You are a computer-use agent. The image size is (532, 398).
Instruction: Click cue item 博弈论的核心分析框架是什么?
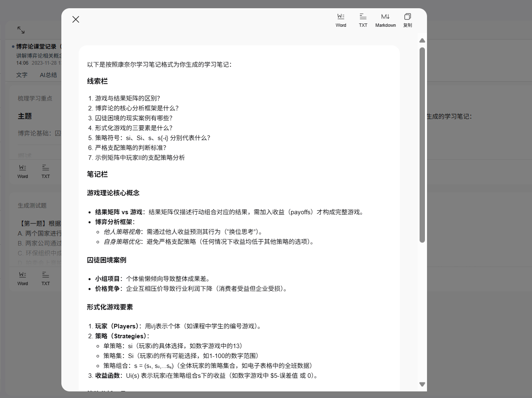pos(137,108)
